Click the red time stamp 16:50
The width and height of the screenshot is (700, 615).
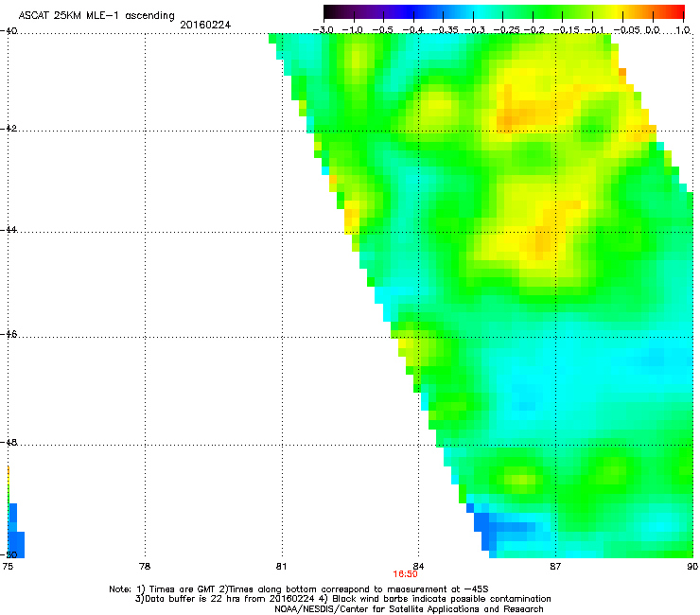pyautogui.click(x=406, y=574)
